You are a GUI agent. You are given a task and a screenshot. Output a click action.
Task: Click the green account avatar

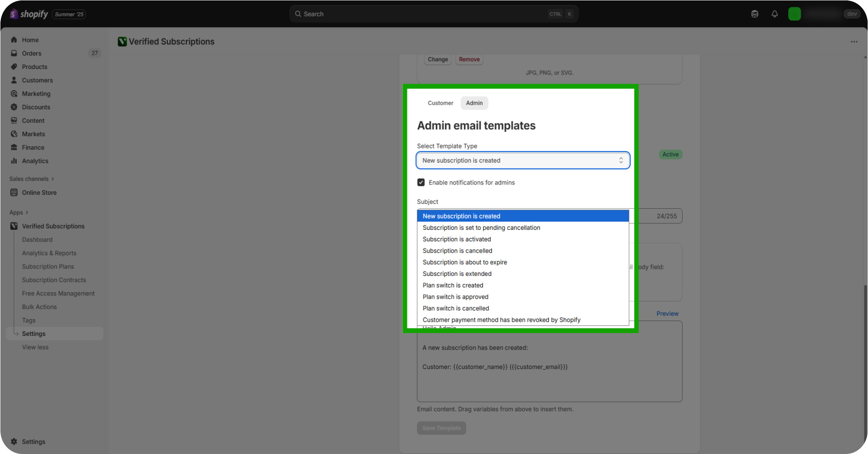tap(794, 14)
